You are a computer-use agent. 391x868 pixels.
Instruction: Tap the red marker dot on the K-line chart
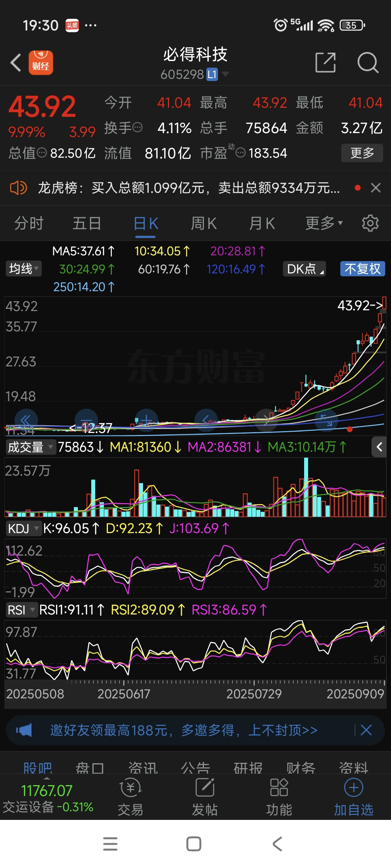350,429
